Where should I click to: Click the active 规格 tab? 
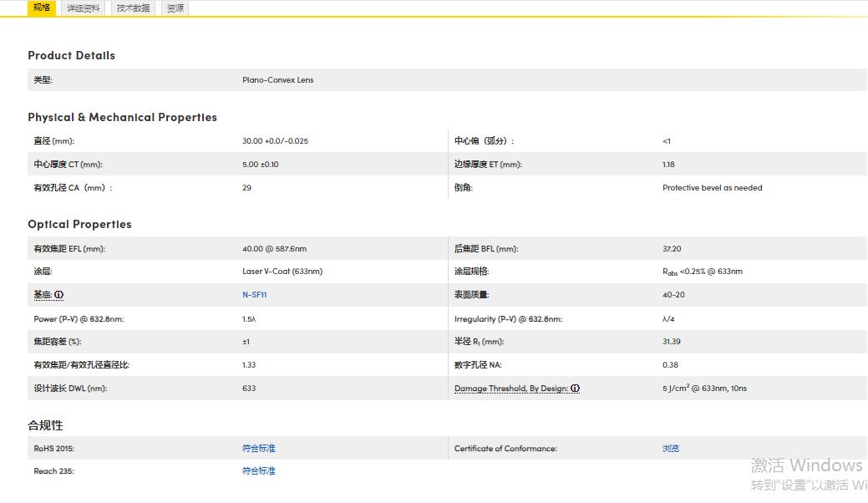[42, 8]
